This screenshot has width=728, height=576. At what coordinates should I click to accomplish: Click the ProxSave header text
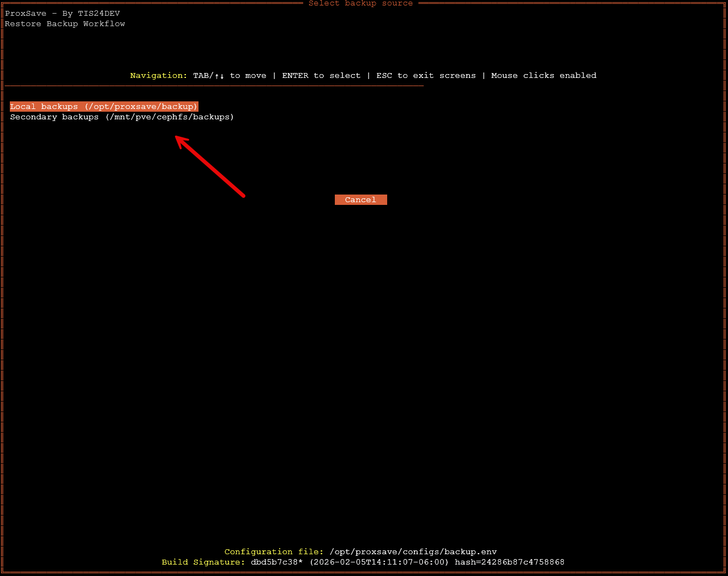point(25,13)
